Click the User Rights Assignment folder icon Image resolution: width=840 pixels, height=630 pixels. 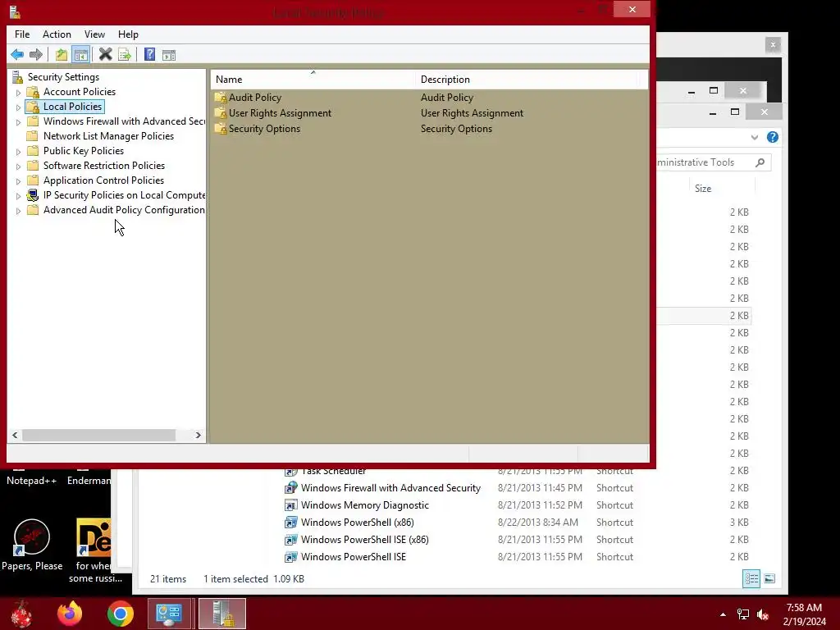(220, 113)
